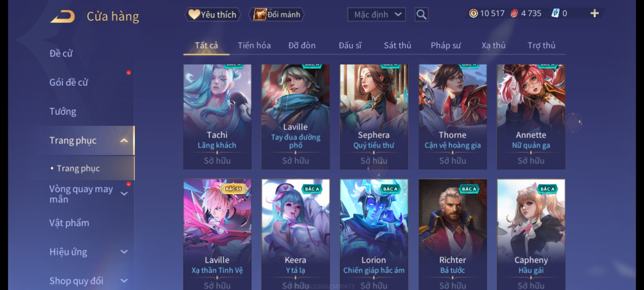Image resolution: width=644 pixels, height=290 pixels.
Task: Go to Tướng in the sidebar
Action: point(63,111)
